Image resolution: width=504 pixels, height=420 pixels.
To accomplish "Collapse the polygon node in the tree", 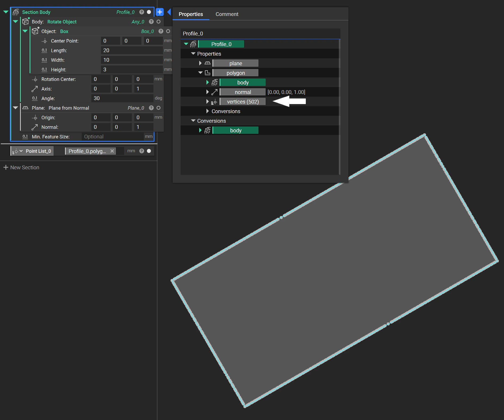I will tap(200, 72).
